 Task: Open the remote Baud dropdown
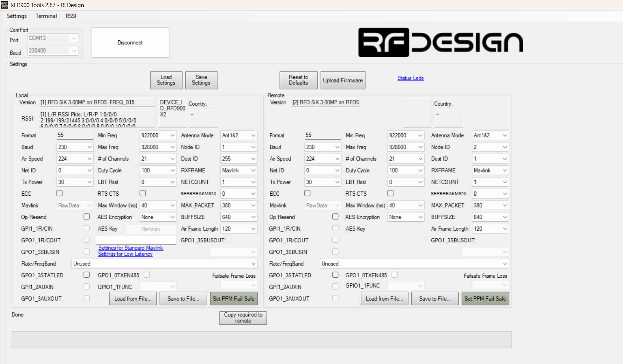tap(323, 147)
